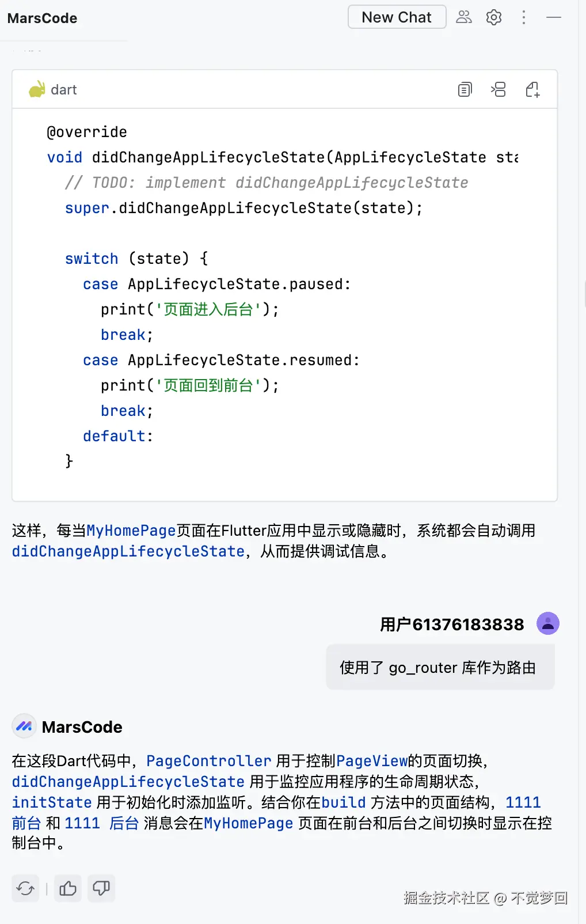586x924 pixels.
Task: Dislike the response with thumbs down
Action: (x=101, y=888)
